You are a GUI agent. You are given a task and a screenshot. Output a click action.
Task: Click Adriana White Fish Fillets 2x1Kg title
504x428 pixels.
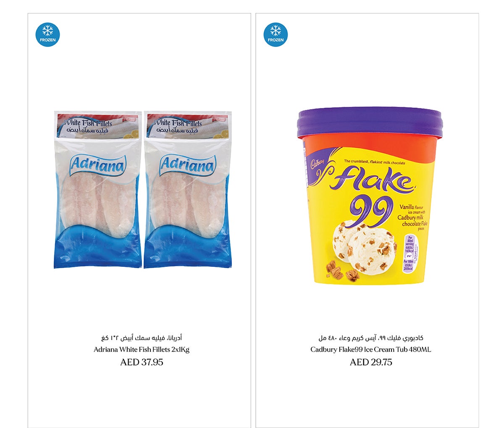click(142, 350)
